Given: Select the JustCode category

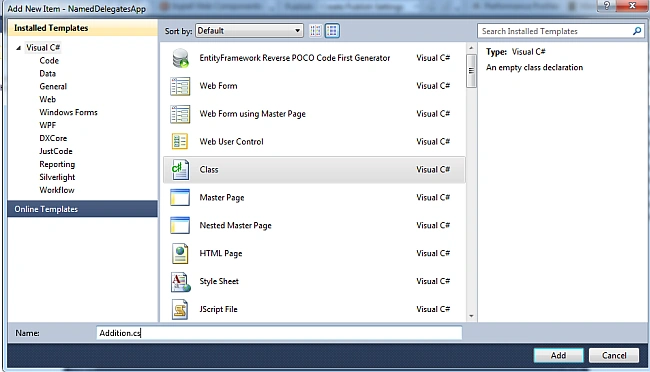Looking at the screenshot, I should click(x=56, y=151).
